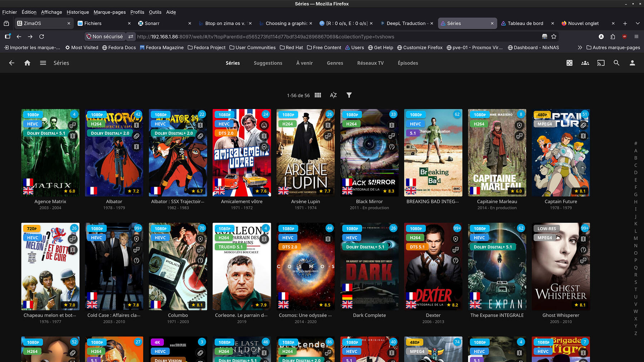The image size is (644, 362).
Task: Open the cast to device icon
Action: (x=601, y=63)
